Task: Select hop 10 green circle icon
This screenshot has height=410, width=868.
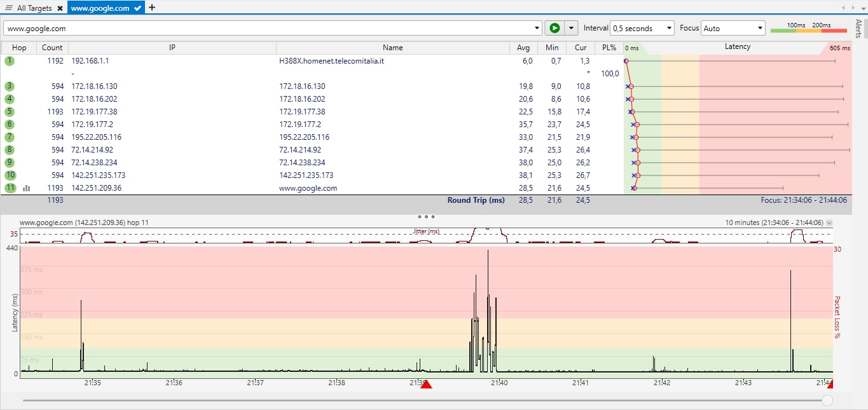Action: [x=10, y=175]
